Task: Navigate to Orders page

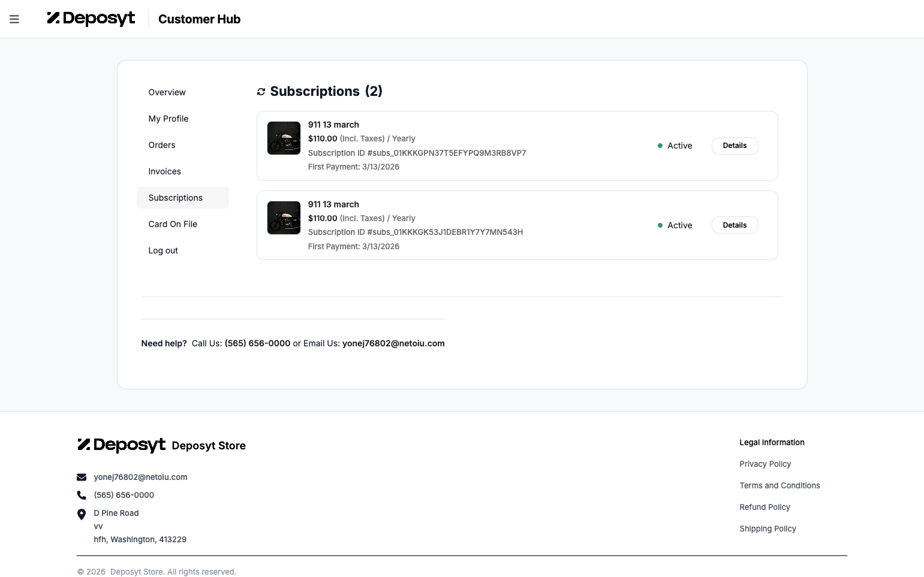Action: [x=183, y=145]
